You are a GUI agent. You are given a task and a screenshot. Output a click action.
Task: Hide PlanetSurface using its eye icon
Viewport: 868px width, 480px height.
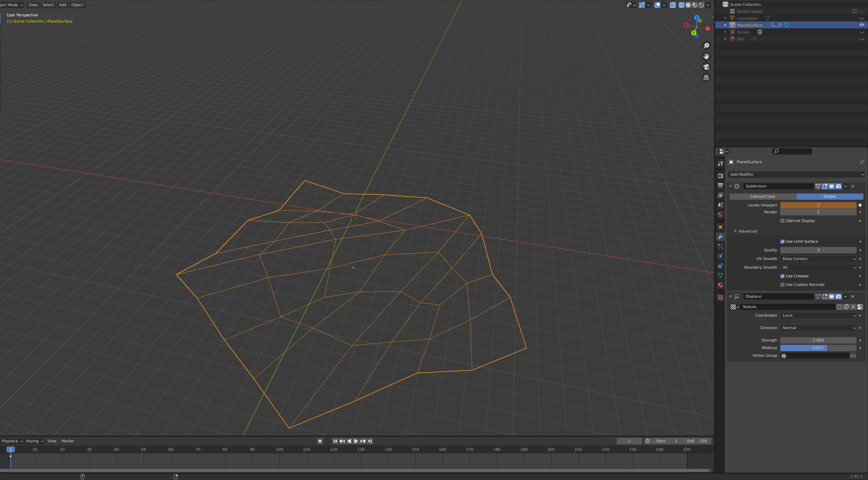pos(862,25)
